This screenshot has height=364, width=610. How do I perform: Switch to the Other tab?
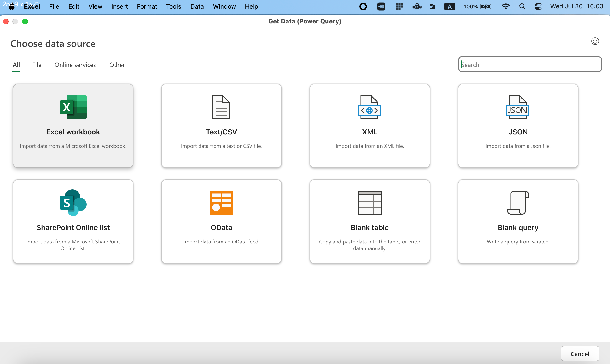[117, 65]
